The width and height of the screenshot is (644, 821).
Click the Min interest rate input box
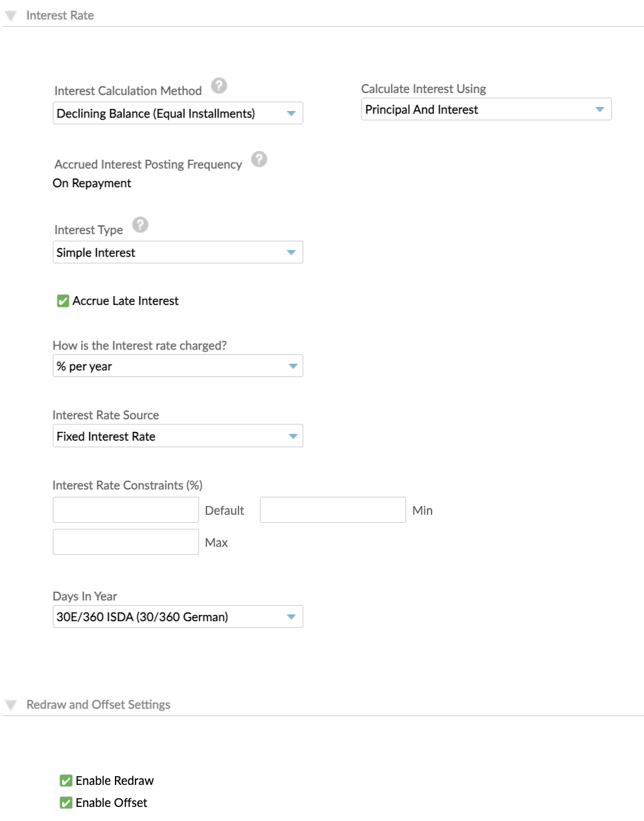333,509
